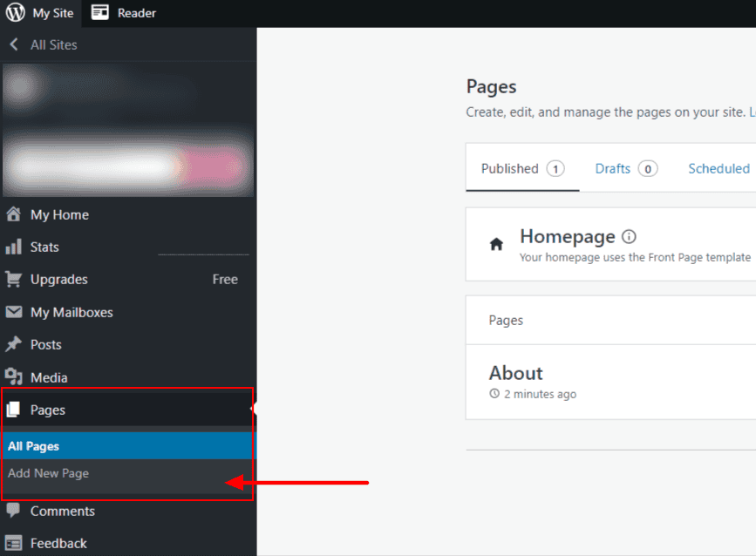Select All Pages from the submenu
Screen dimensions: 756x556
(x=33, y=445)
